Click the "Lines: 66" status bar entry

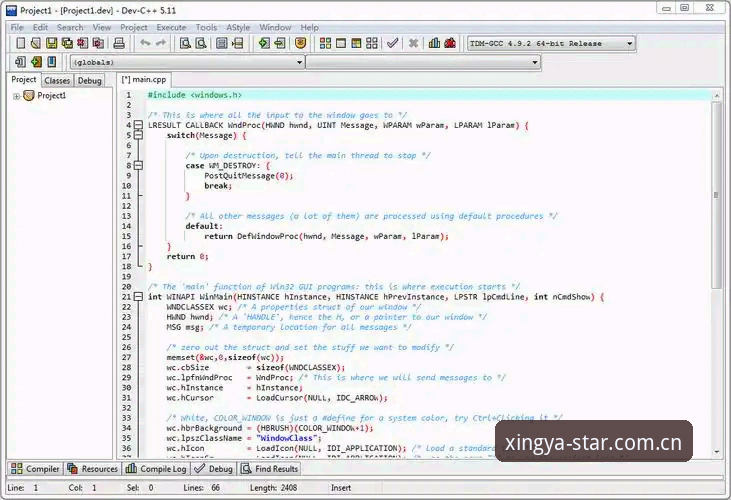click(x=201, y=488)
